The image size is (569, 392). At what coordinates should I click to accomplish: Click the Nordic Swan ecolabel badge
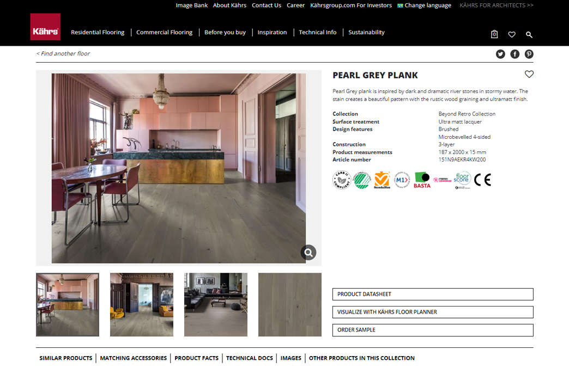(x=362, y=180)
